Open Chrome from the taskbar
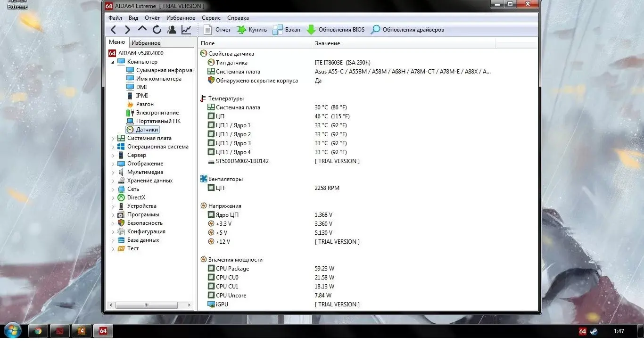The width and height of the screenshot is (644, 362). (38, 331)
